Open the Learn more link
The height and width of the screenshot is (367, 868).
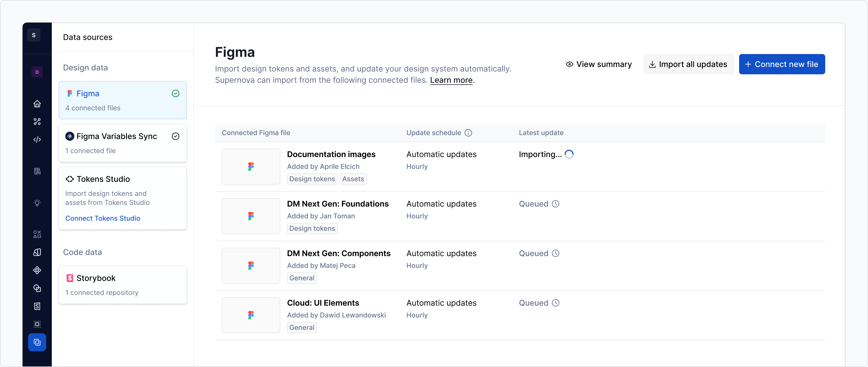click(451, 80)
